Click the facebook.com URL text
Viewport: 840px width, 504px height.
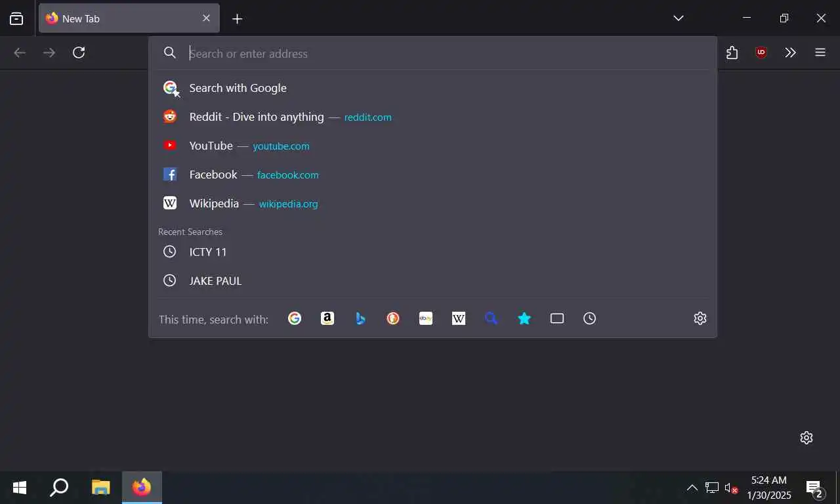pyautogui.click(x=288, y=175)
